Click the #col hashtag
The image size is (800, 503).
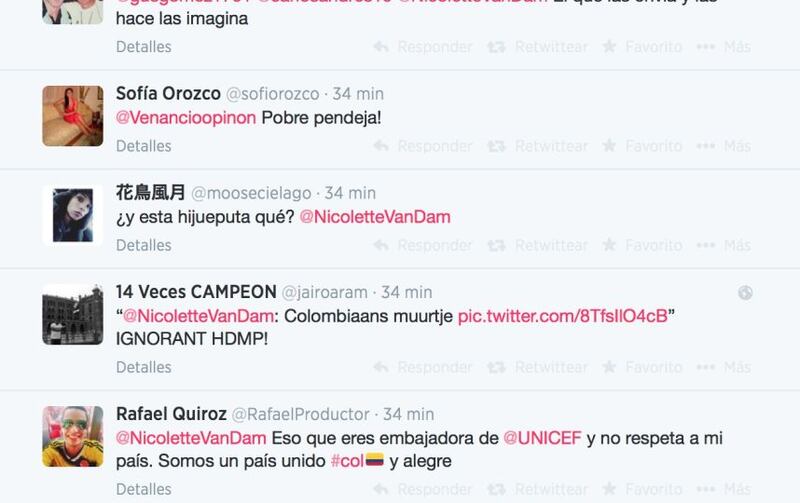pos(347,461)
